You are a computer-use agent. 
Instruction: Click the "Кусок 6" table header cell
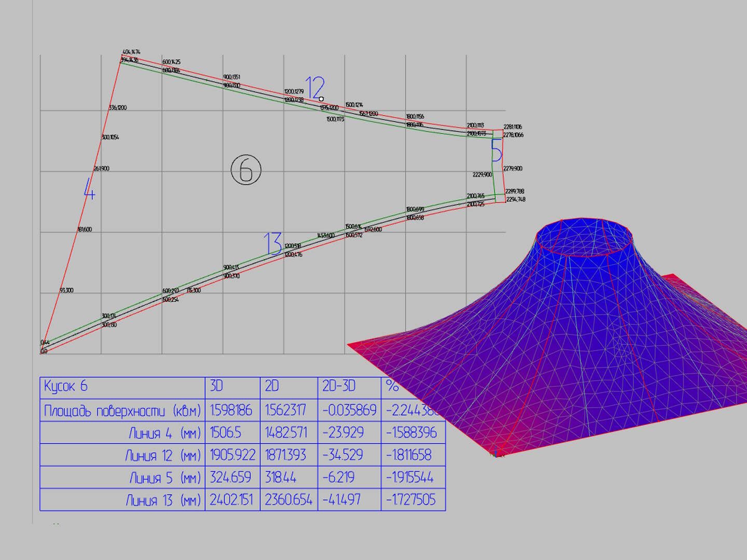66,387
